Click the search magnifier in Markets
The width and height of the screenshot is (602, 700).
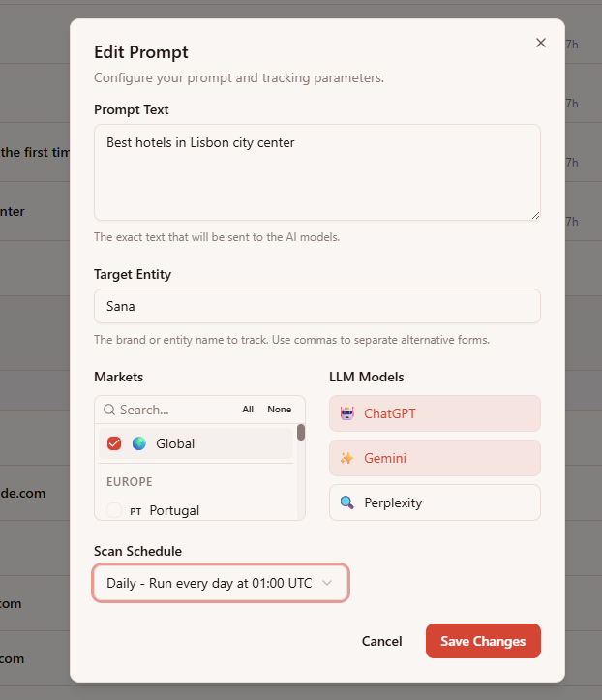click(109, 410)
